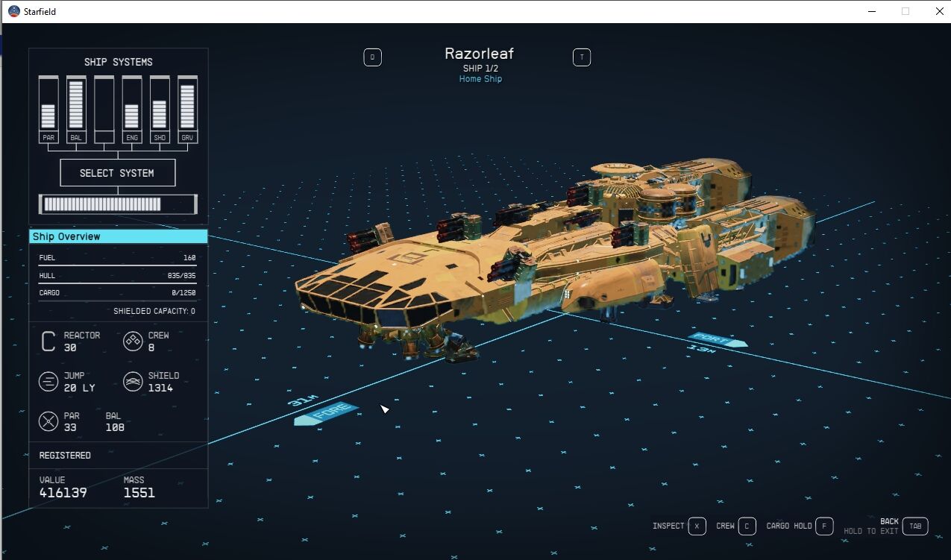
Task: Click the Q previous ship key icon
Action: click(372, 57)
